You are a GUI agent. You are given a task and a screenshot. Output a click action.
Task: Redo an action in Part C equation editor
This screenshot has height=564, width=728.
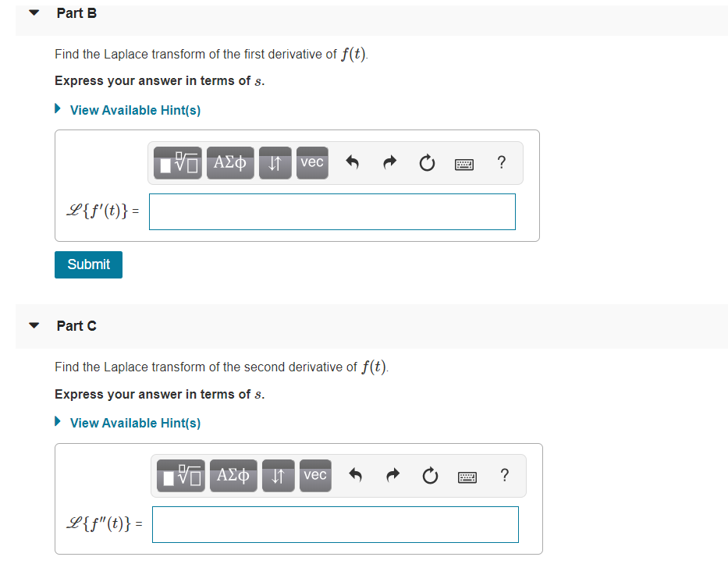pyautogui.click(x=392, y=475)
